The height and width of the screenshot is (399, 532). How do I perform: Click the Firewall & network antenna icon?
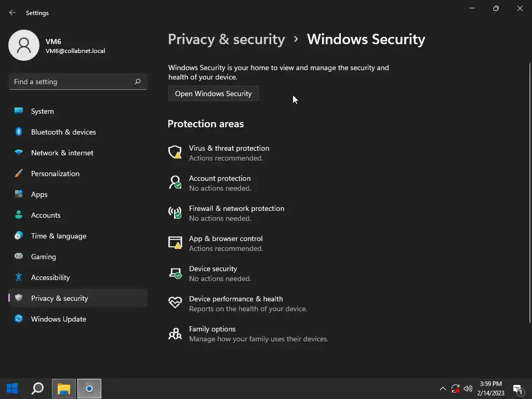coord(175,212)
